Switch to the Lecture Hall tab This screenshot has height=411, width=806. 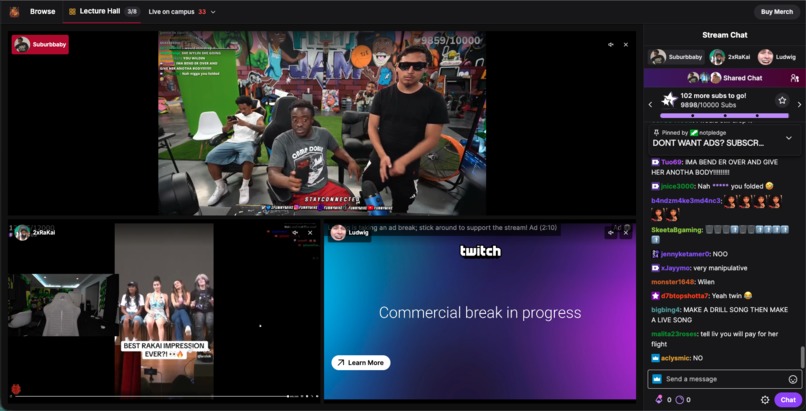pyautogui.click(x=102, y=11)
